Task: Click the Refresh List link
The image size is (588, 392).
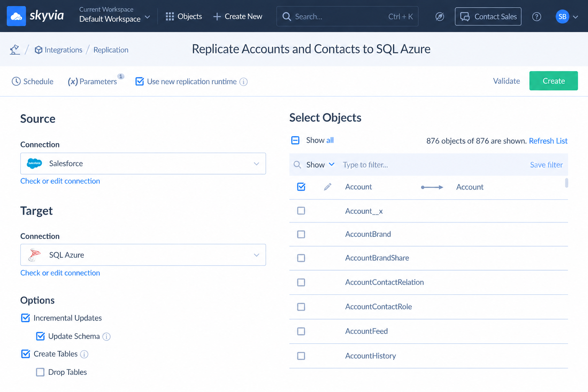Action: pos(548,141)
